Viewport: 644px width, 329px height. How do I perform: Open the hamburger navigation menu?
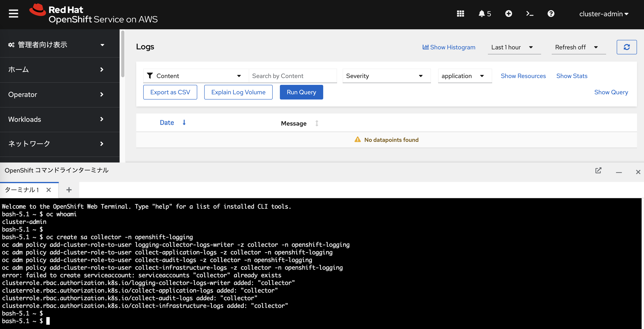(x=13, y=14)
